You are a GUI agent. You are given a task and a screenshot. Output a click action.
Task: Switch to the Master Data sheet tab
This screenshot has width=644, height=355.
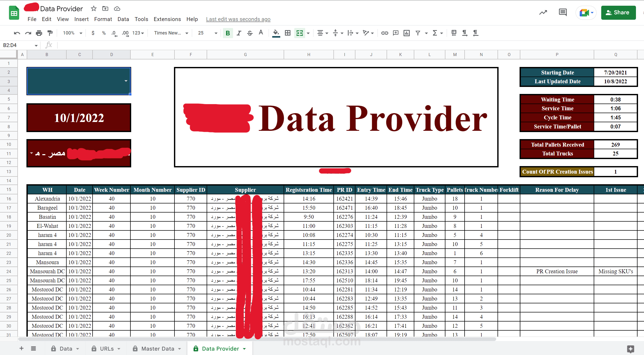pyautogui.click(x=157, y=349)
